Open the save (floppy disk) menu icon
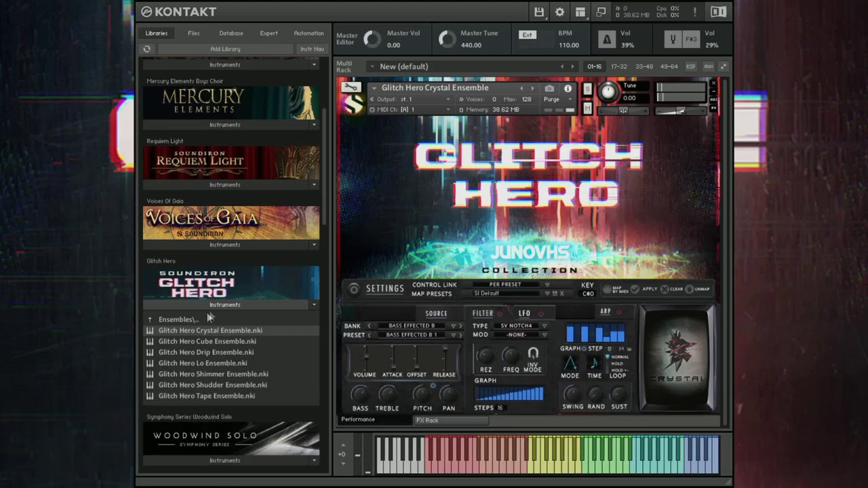 pyautogui.click(x=538, y=12)
